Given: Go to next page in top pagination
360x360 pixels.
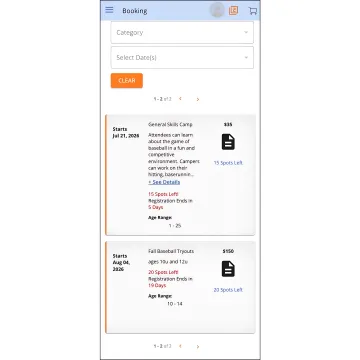Looking at the screenshot, I should (x=198, y=99).
